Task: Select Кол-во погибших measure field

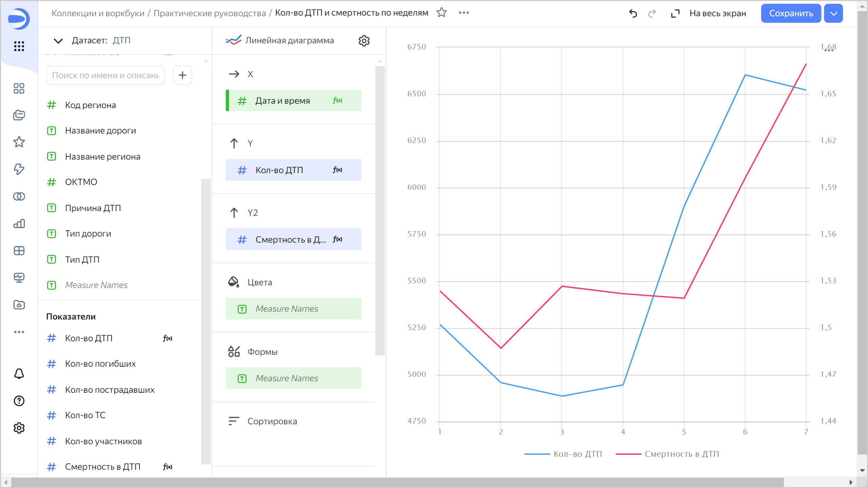Action: pyautogui.click(x=100, y=364)
